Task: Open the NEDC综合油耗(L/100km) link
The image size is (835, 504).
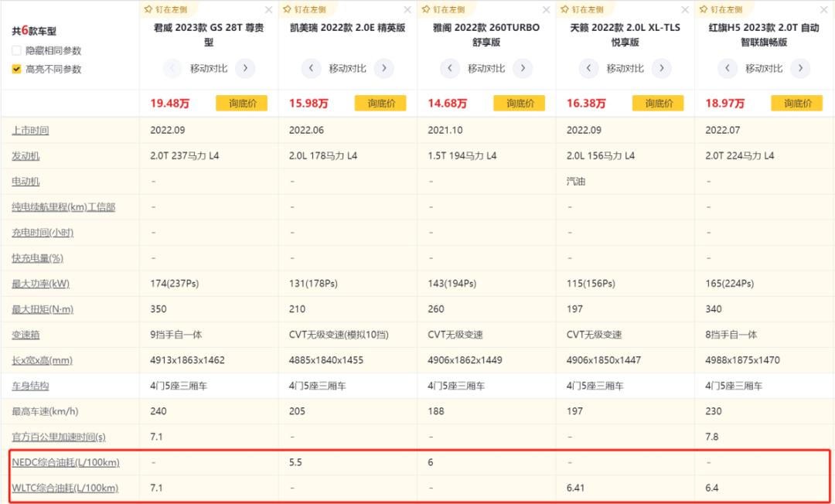Action: [66, 462]
